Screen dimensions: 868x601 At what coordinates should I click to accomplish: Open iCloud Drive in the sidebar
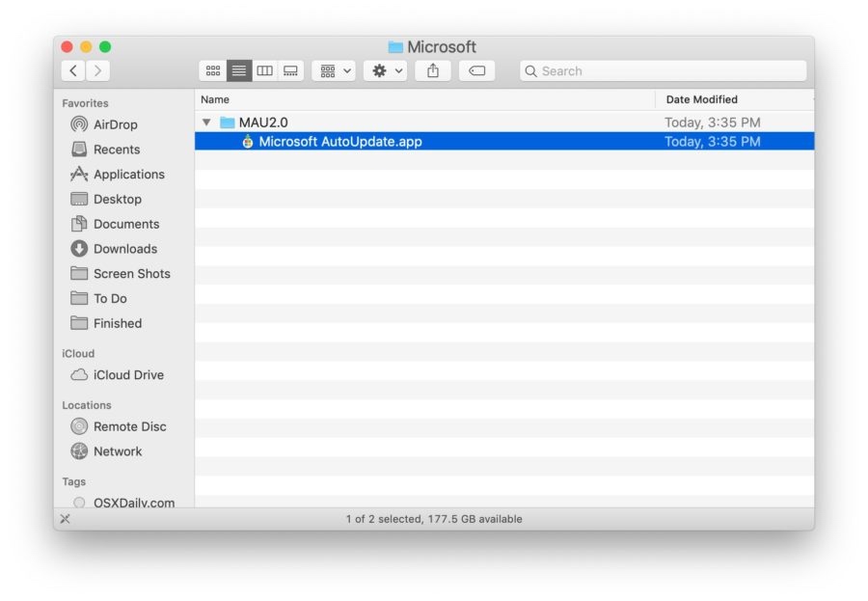(118, 375)
